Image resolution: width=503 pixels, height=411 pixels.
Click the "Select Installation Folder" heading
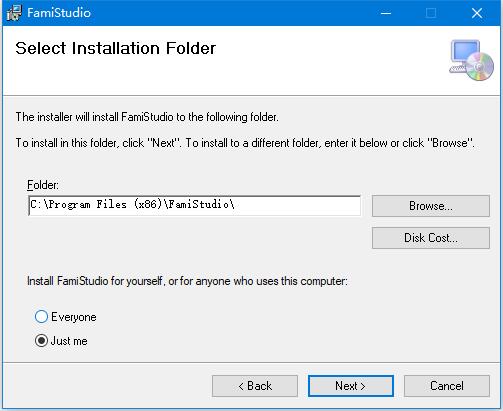tap(116, 48)
